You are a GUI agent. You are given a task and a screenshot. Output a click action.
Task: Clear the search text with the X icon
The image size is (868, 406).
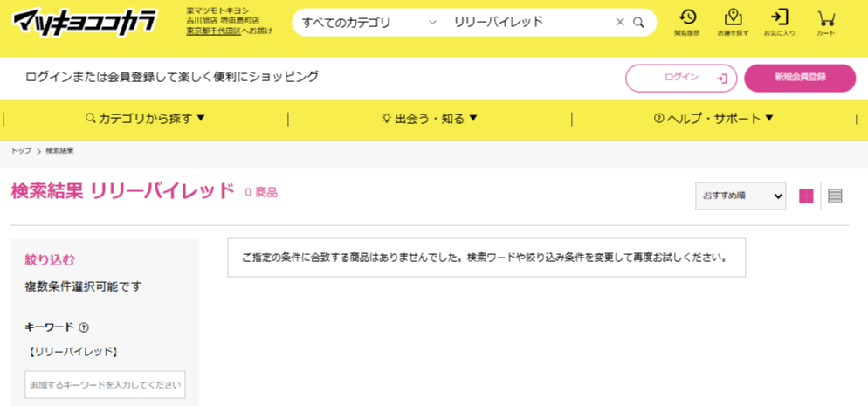620,22
